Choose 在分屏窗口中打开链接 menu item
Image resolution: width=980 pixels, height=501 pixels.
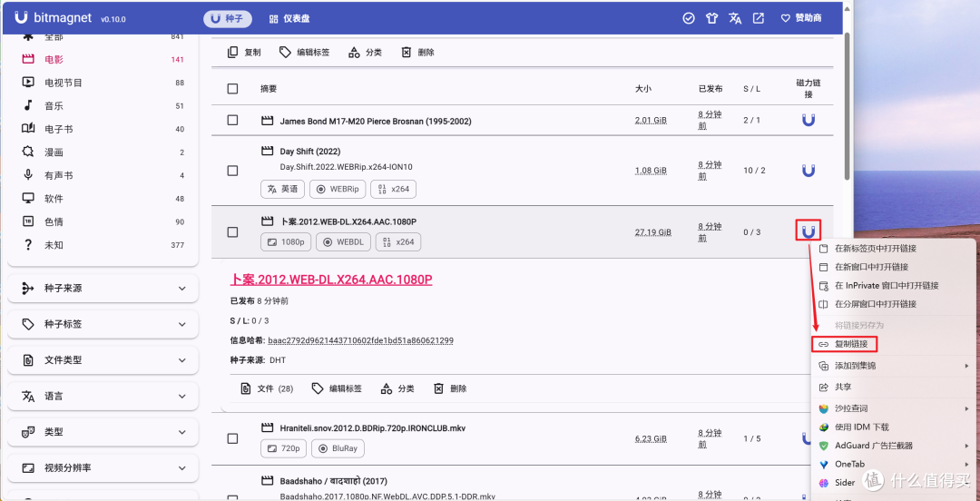click(x=893, y=304)
